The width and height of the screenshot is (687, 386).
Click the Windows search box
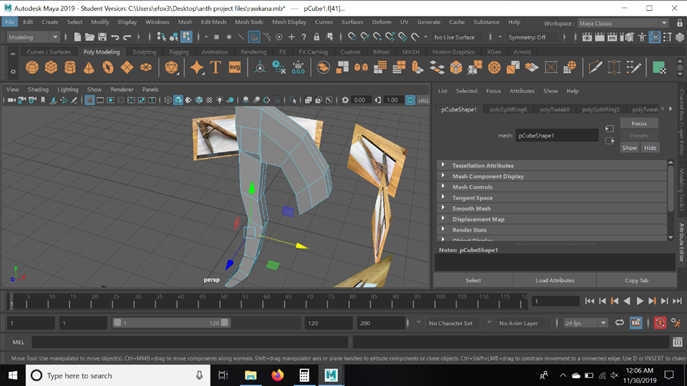point(118,375)
